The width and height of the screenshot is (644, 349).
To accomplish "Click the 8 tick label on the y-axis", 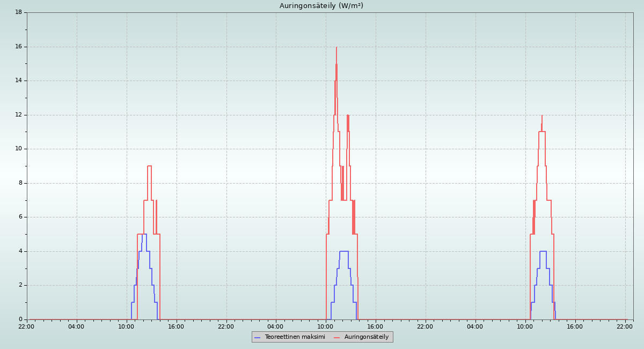I will (20, 183).
